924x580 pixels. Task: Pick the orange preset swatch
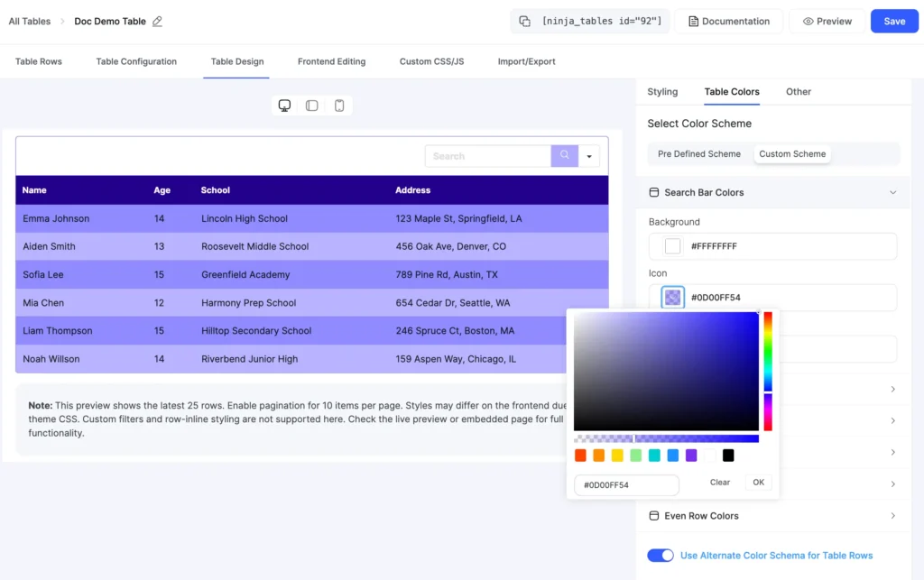coord(599,456)
